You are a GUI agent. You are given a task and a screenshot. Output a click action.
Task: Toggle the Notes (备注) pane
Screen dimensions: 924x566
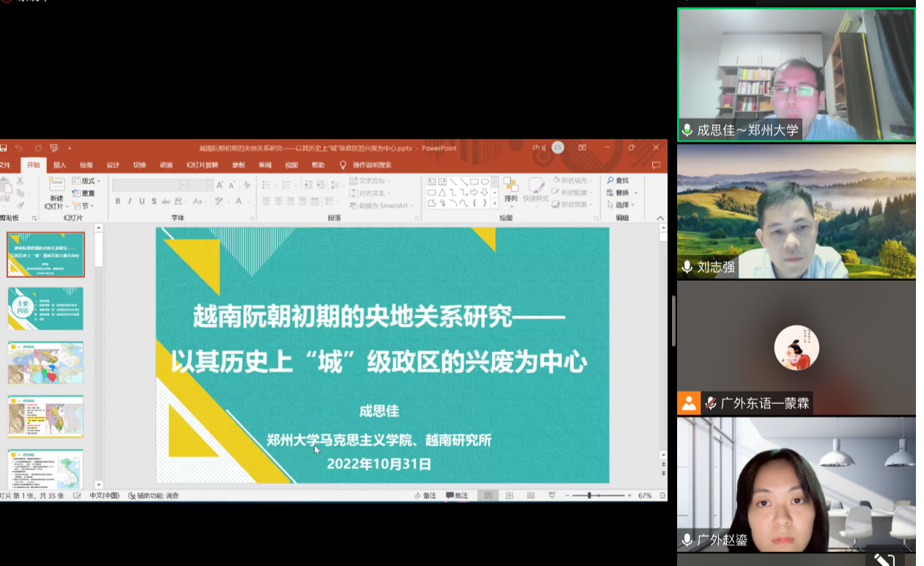coord(425,496)
